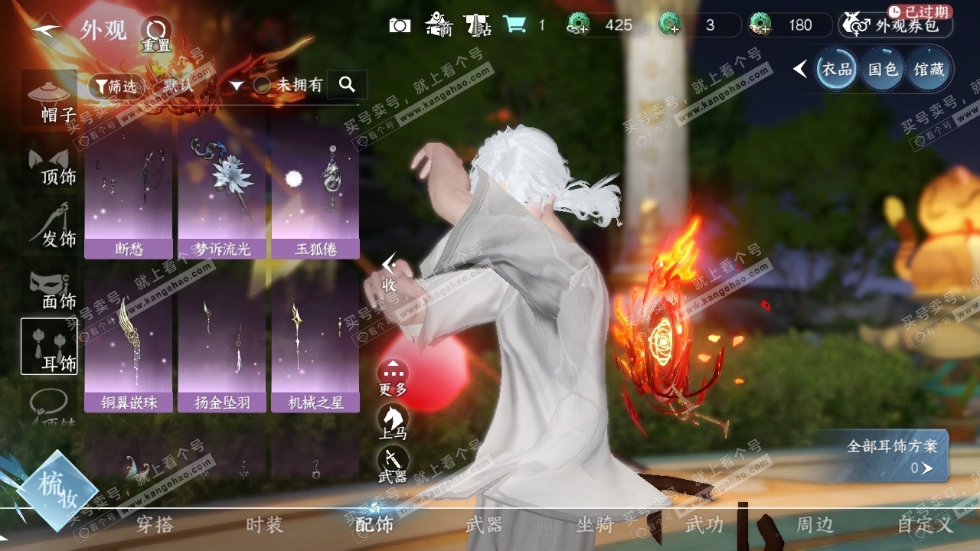Open the 商 shop icon
The width and height of the screenshot is (980, 551).
coord(439,24)
